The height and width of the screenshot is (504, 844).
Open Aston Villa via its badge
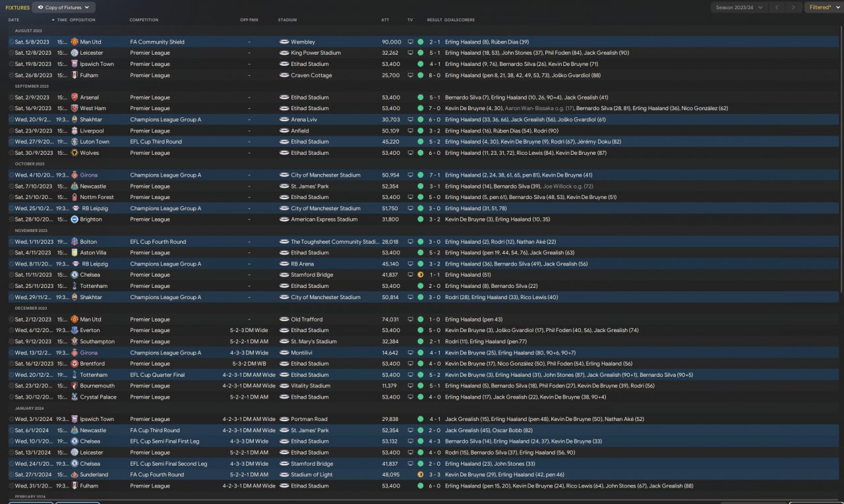[75, 253]
